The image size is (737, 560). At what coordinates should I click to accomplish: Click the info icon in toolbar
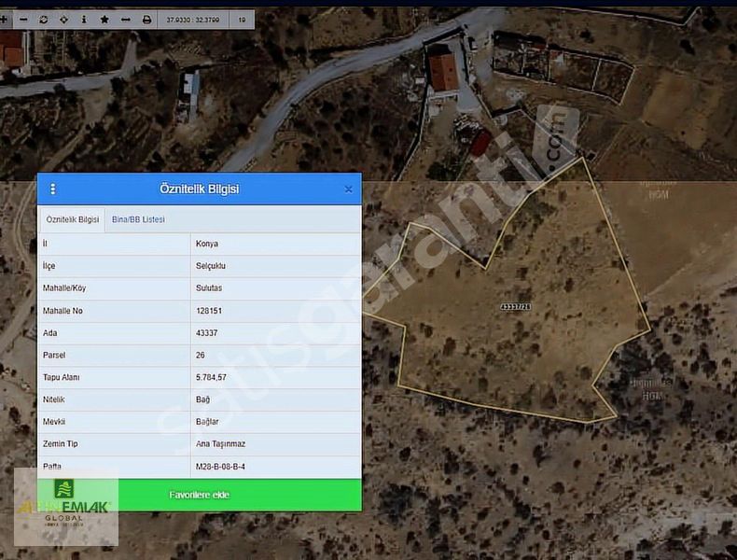(x=84, y=19)
